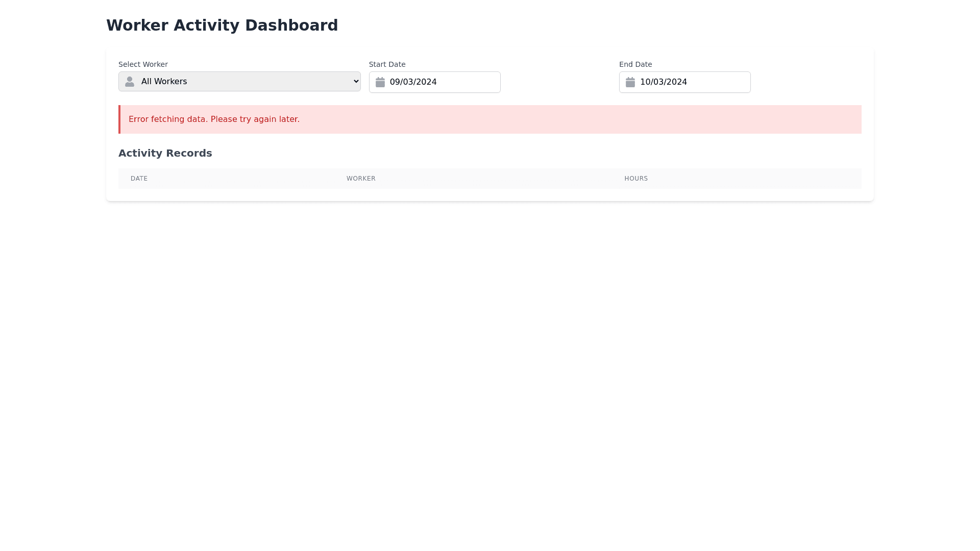Select the Start Date input field
This screenshot has width=980, height=551.
pyautogui.click(x=434, y=82)
